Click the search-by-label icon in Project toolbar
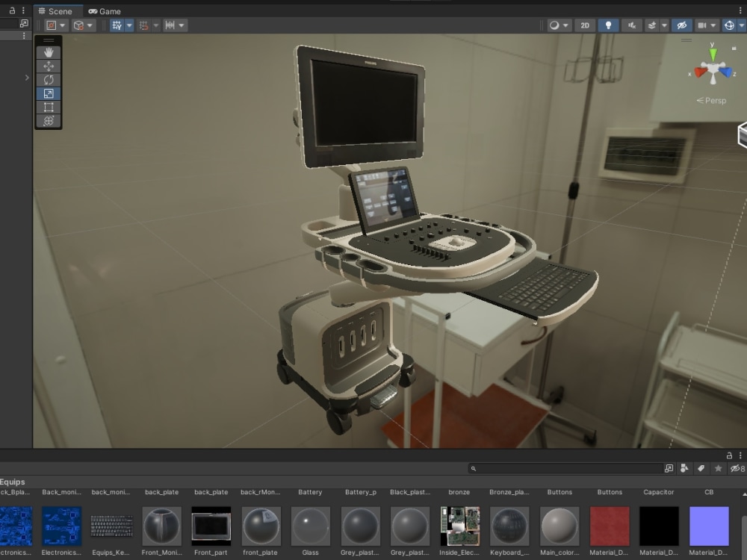Image resolution: width=747 pixels, height=560 pixels. tap(701, 467)
